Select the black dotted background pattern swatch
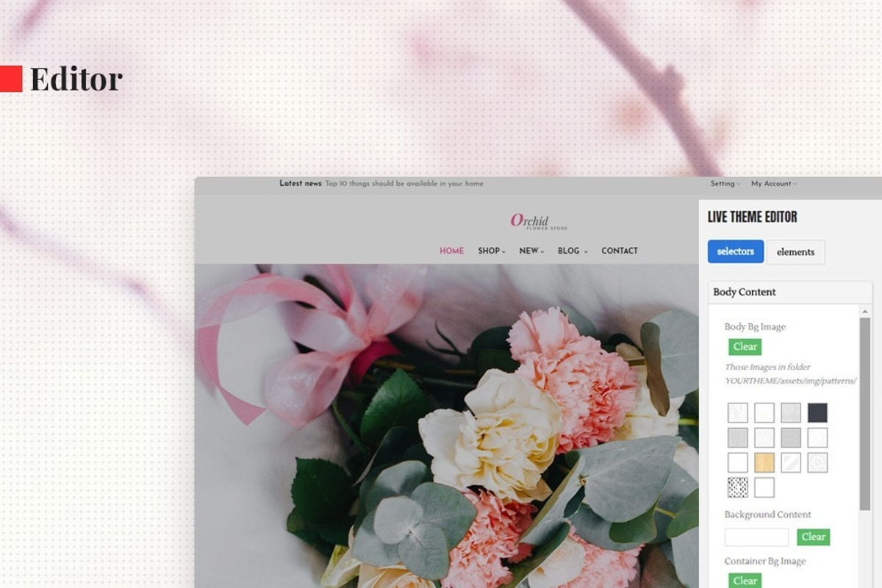Screen dimensions: 882x588 [x=738, y=487]
